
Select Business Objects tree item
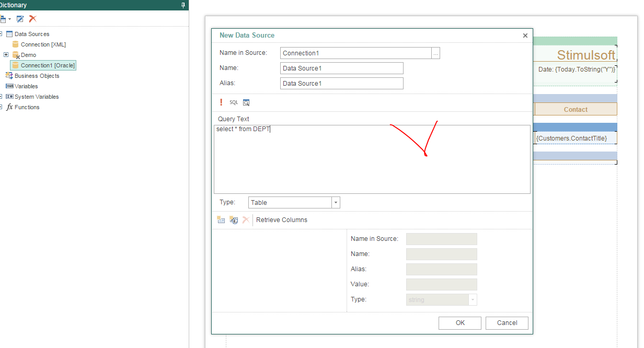pyautogui.click(x=37, y=76)
